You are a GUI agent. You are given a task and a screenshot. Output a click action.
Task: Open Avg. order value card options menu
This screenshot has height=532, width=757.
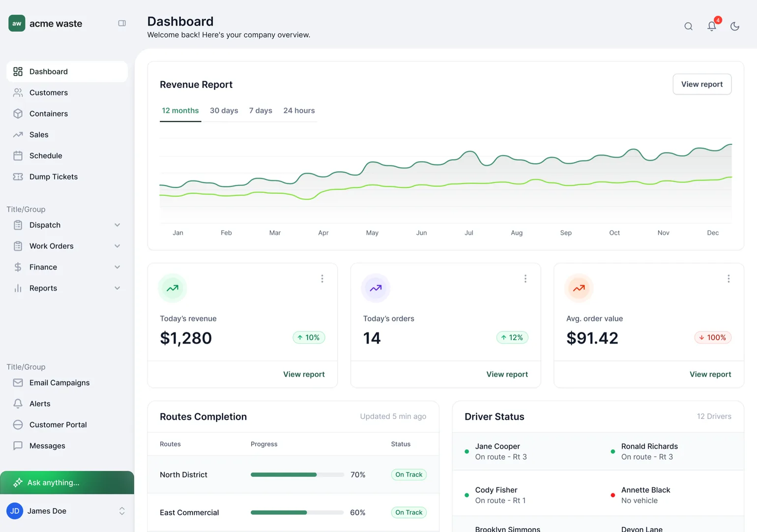pos(728,279)
